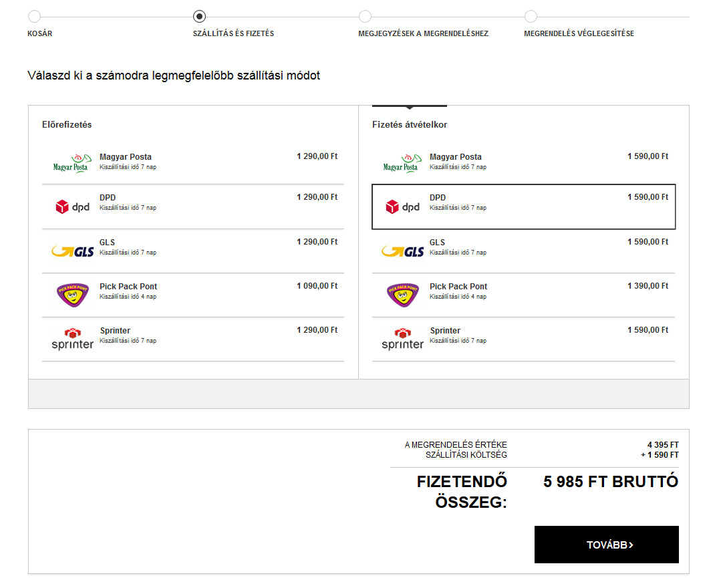The image size is (721, 588).
Task: Click GLS logo under Fizetés átvételkor
Action: 402,251
